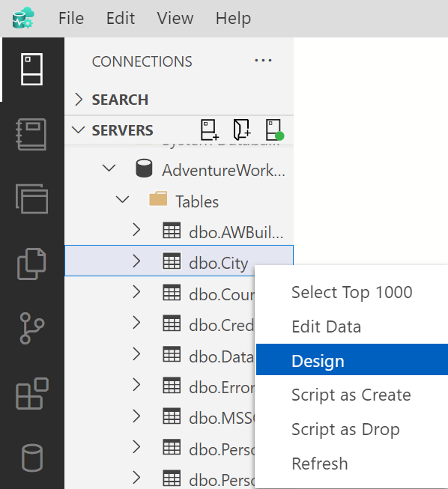Viewport: 448px width, 489px height.
Task: Collapse the AdventureWorks database node
Action: click(x=109, y=168)
